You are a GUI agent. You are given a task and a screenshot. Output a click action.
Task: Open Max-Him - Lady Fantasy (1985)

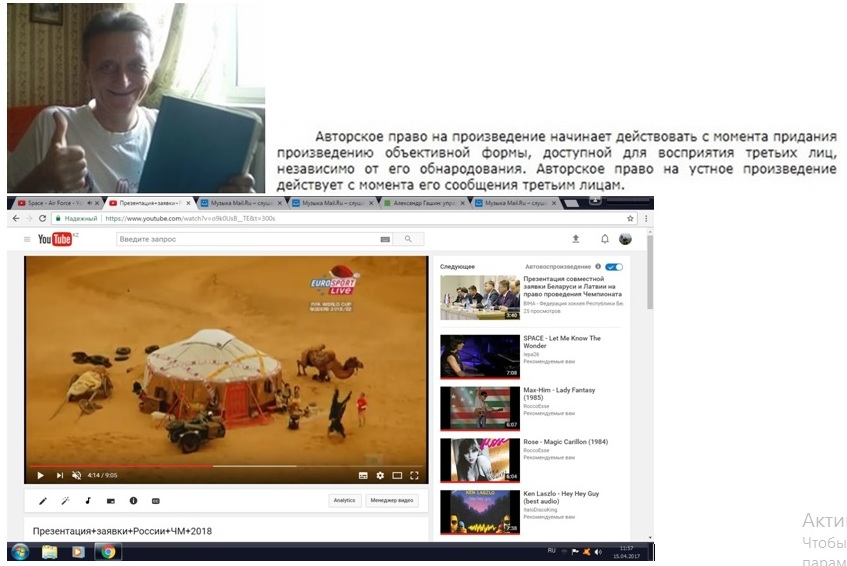coord(559,394)
